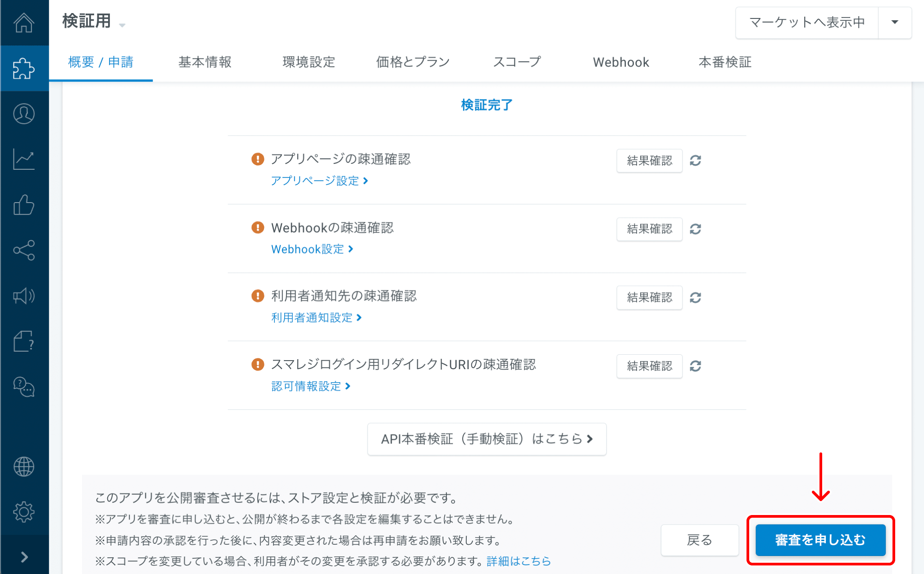Open the home dashboard icon

pyautogui.click(x=24, y=23)
